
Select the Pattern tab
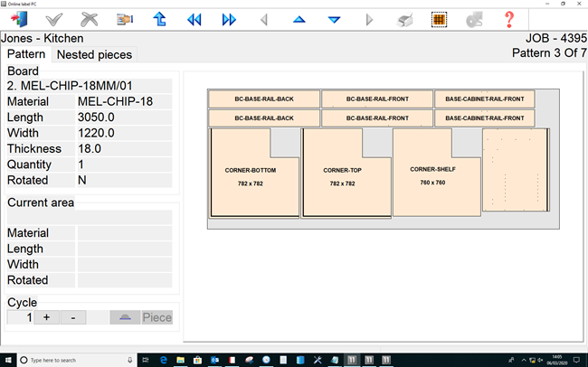click(26, 55)
